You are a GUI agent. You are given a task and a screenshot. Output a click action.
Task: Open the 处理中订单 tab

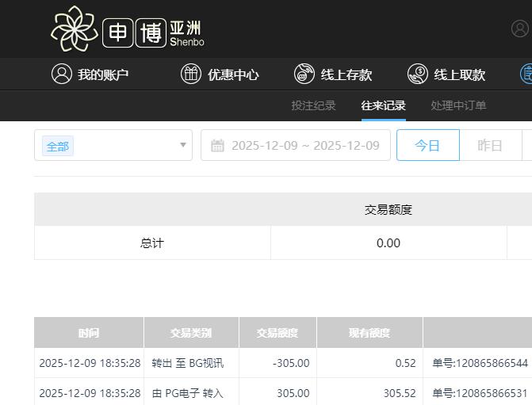tap(458, 105)
